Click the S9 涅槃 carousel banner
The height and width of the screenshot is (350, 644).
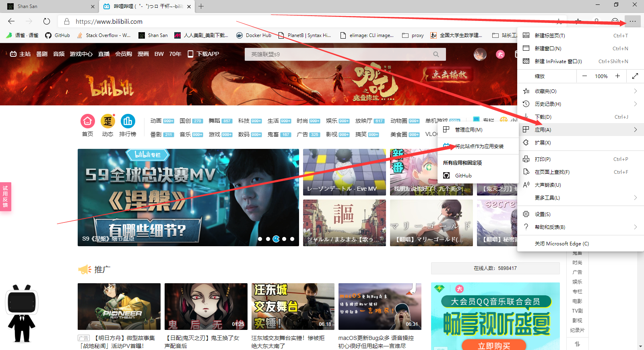tap(188, 198)
